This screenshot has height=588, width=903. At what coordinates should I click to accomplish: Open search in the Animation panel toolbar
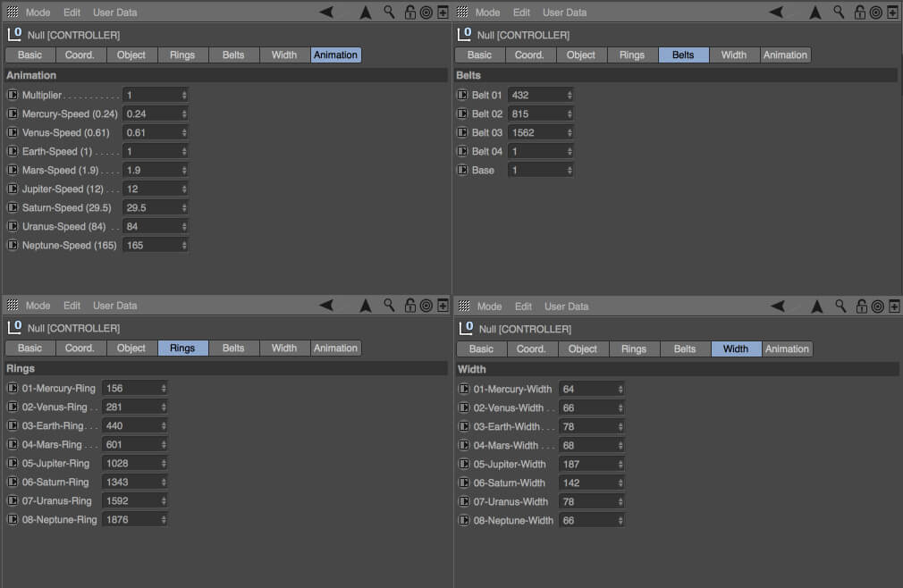click(x=389, y=13)
